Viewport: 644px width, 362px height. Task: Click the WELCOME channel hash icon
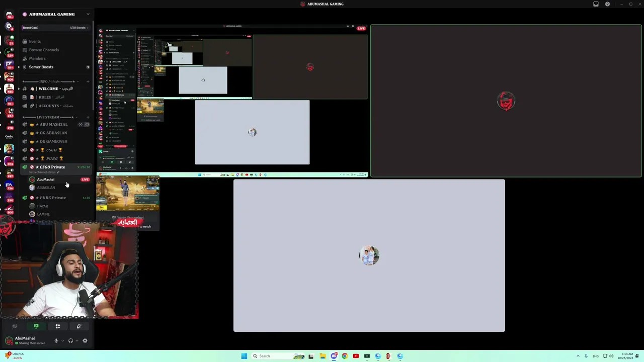point(25,88)
